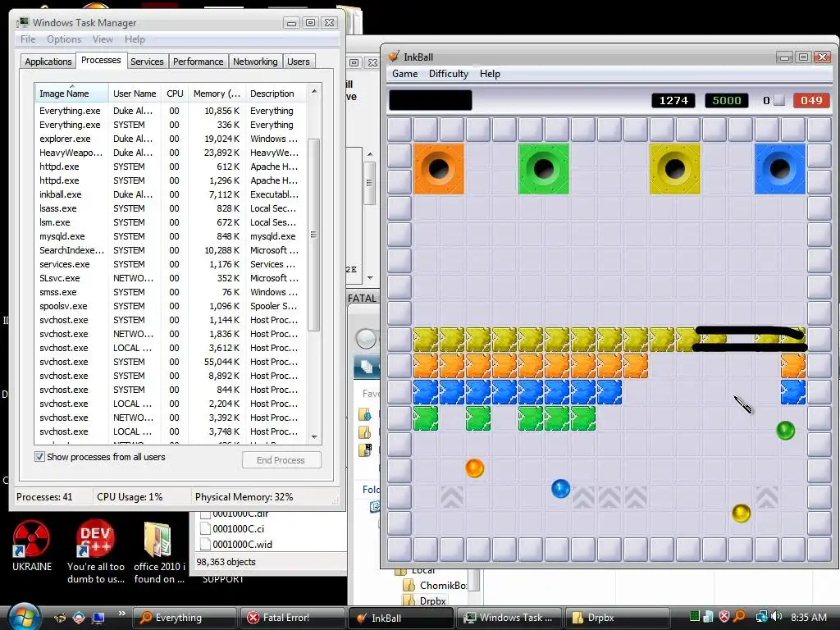
Task: Open the View menu in Task Manager
Action: (103, 39)
